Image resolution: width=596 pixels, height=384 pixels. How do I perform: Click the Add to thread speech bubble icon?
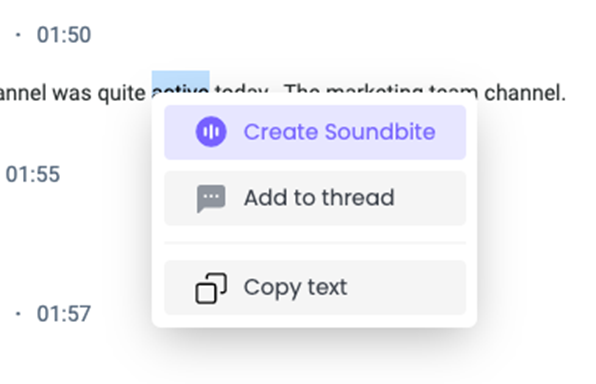211,198
